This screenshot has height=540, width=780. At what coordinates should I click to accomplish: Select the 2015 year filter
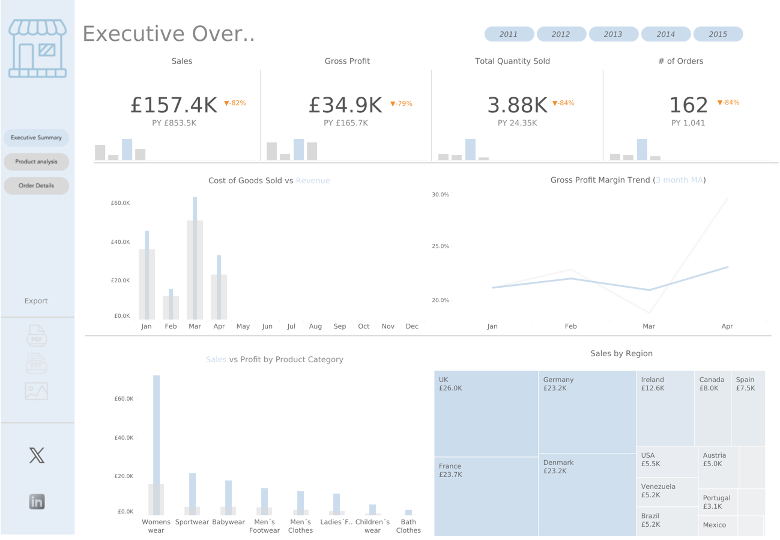[x=718, y=34]
